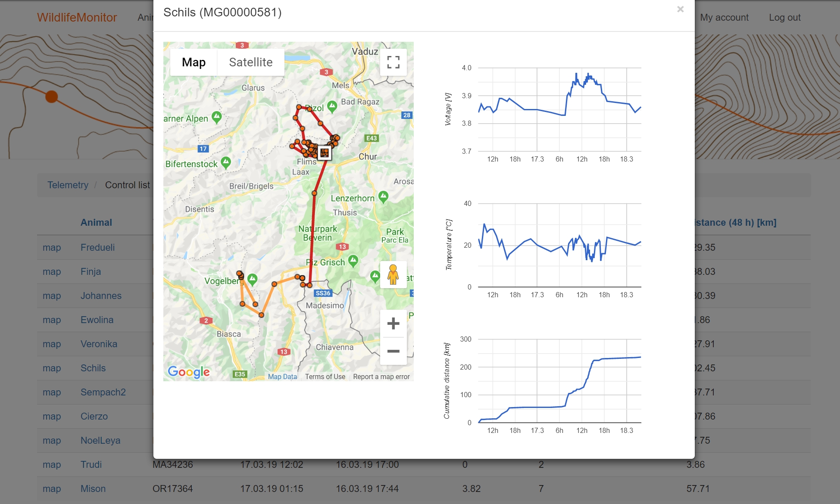Click Log out in navigation

tap(784, 18)
